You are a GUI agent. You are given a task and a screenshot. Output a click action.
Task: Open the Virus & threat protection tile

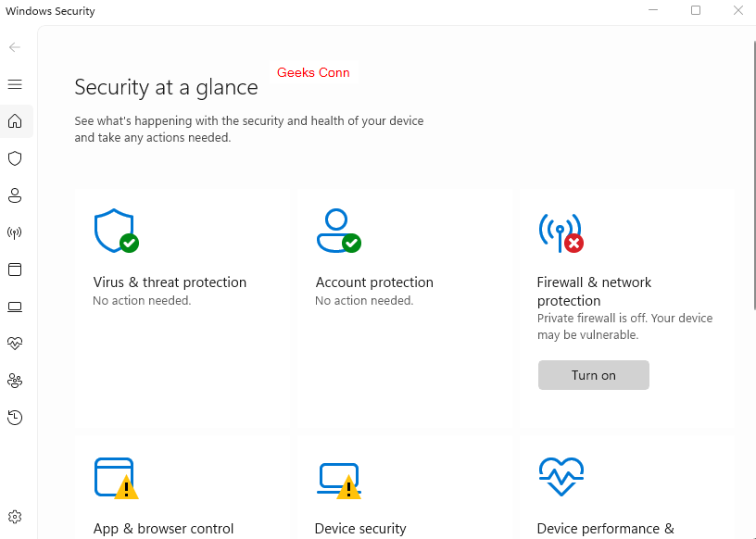pos(170,282)
